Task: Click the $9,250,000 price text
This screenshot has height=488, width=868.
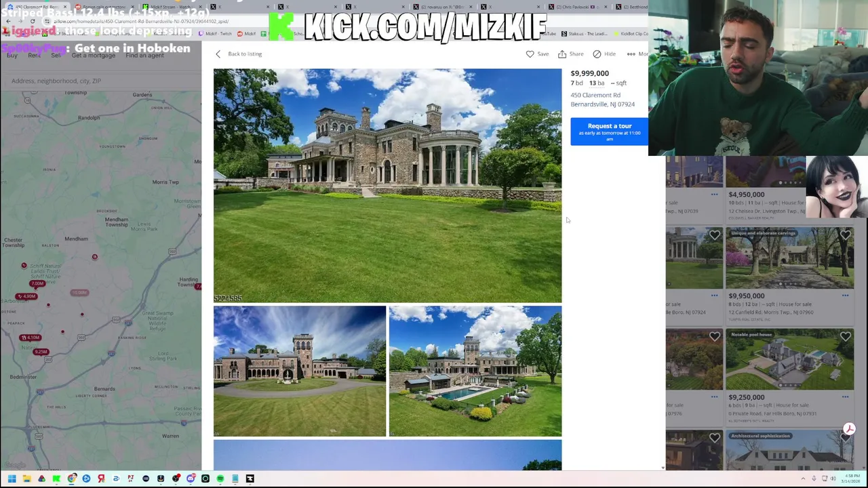Action: [747, 397]
